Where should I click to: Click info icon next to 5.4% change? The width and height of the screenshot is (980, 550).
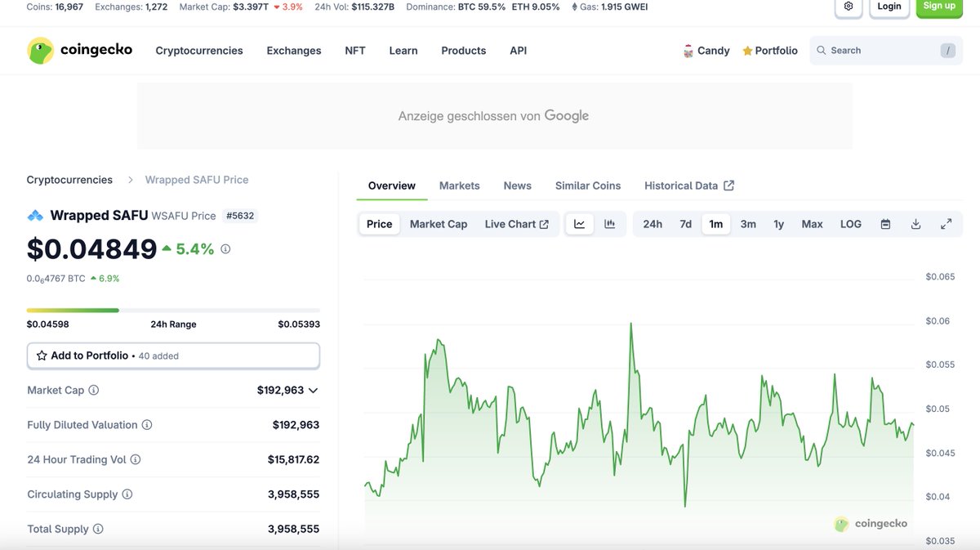coord(225,249)
